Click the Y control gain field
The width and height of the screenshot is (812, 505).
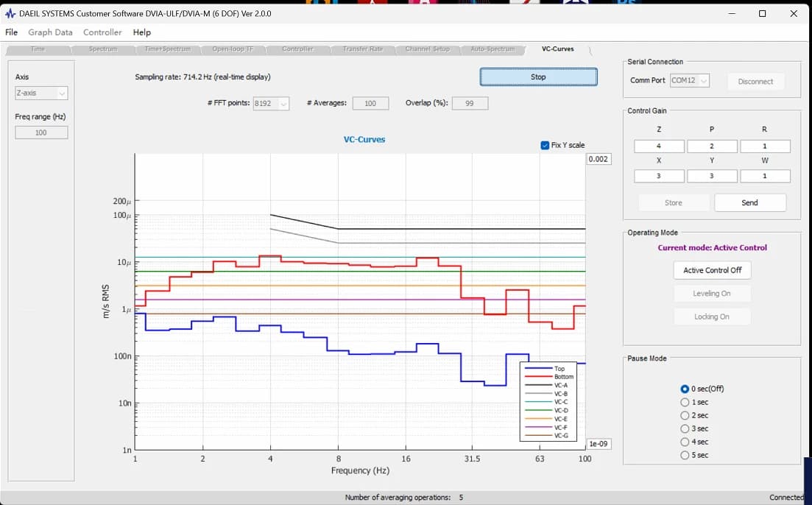click(x=712, y=176)
